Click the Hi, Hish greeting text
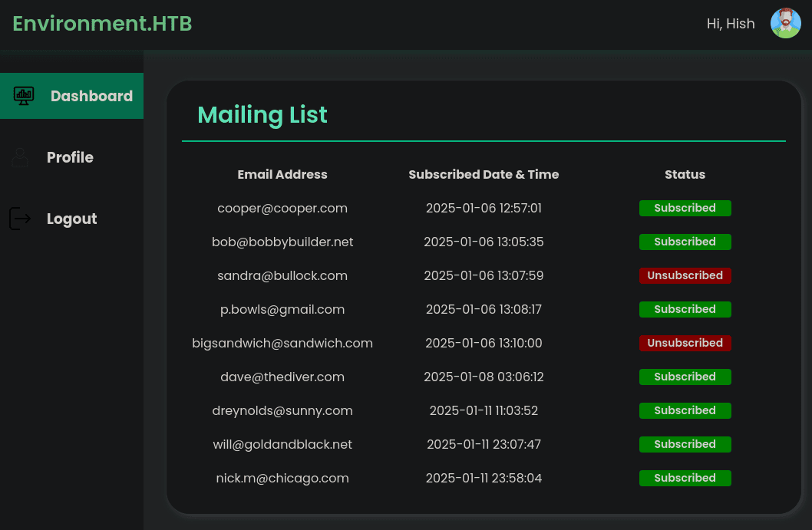This screenshot has width=812, height=530. (x=730, y=24)
